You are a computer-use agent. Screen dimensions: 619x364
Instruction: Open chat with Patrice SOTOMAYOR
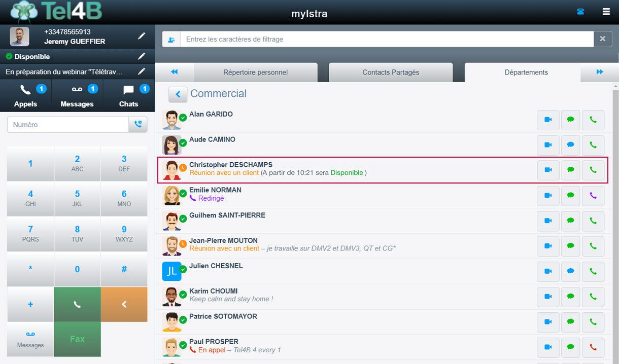tap(571, 322)
